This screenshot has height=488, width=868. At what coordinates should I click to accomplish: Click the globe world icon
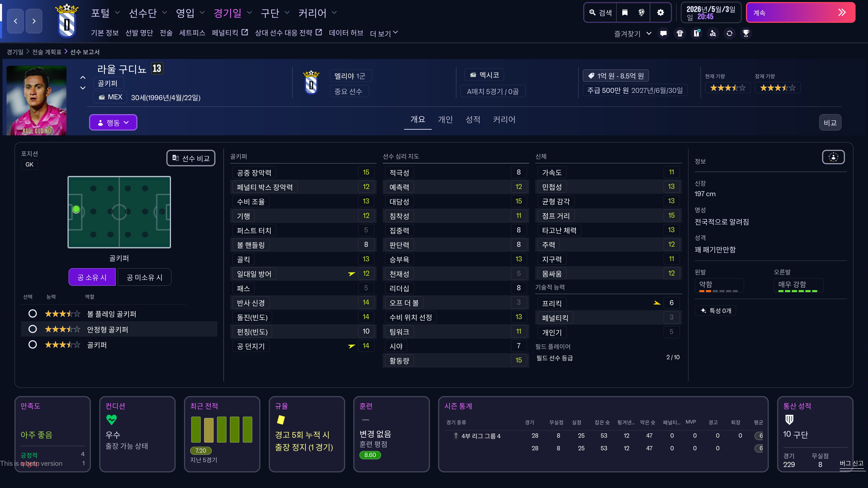point(641,13)
